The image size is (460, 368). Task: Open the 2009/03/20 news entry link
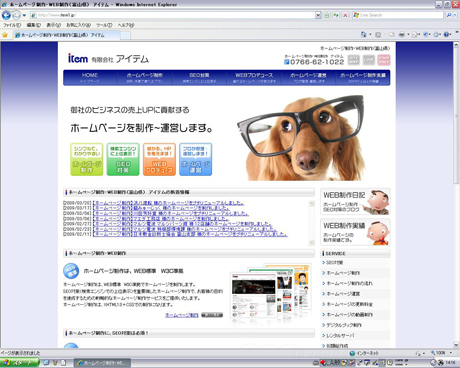tap(168, 203)
